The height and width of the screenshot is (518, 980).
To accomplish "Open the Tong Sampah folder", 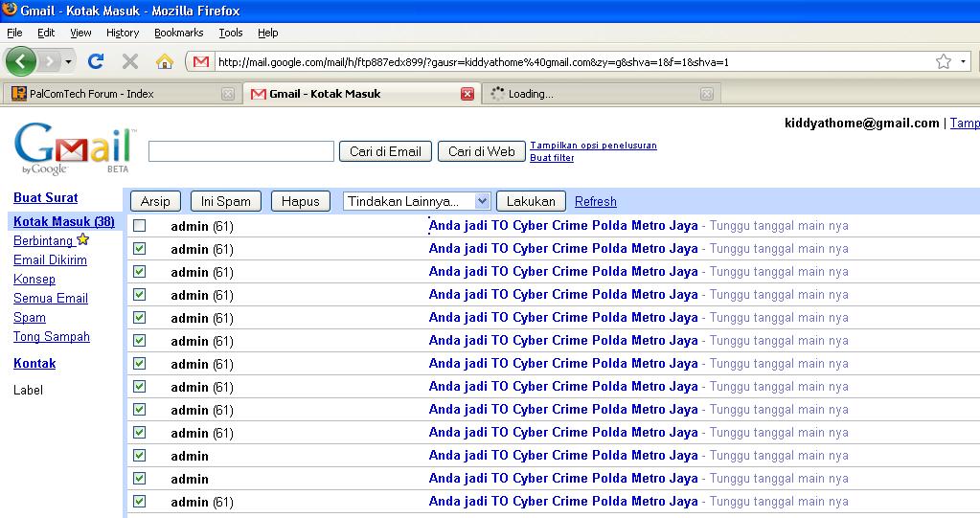I will pos(51,336).
